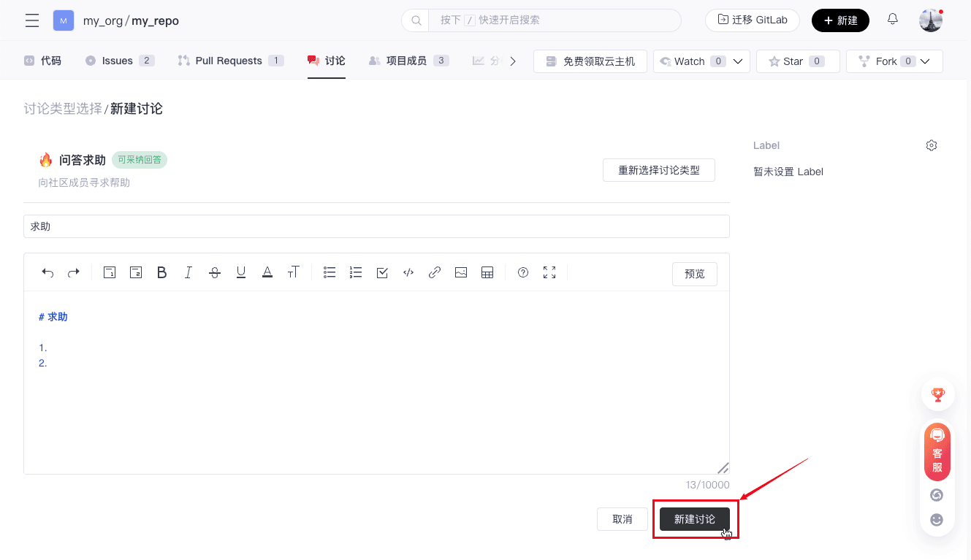The height and width of the screenshot is (560, 971).
Task: Expand the Fork dropdown arrow
Action: coord(926,61)
